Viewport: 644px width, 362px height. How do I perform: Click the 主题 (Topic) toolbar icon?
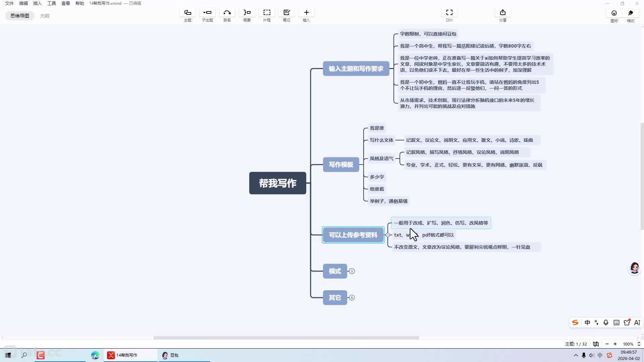click(x=187, y=13)
